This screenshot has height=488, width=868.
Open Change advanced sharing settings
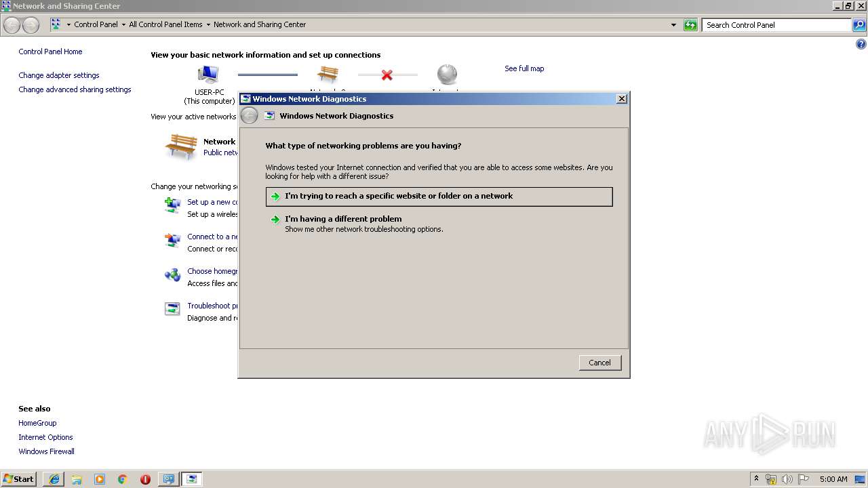(75, 89)
